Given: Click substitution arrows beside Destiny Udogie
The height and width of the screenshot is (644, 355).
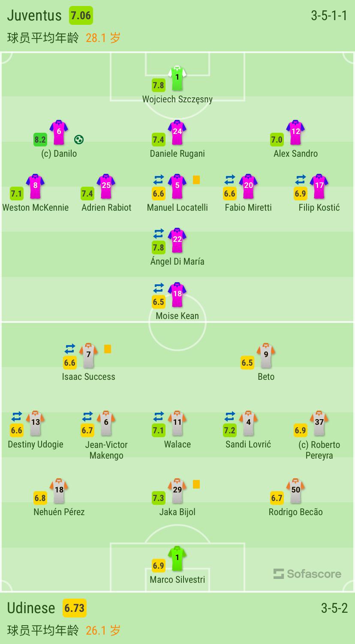Looking at the screenshot, I should pyautogui.click(x=17, y=416).
